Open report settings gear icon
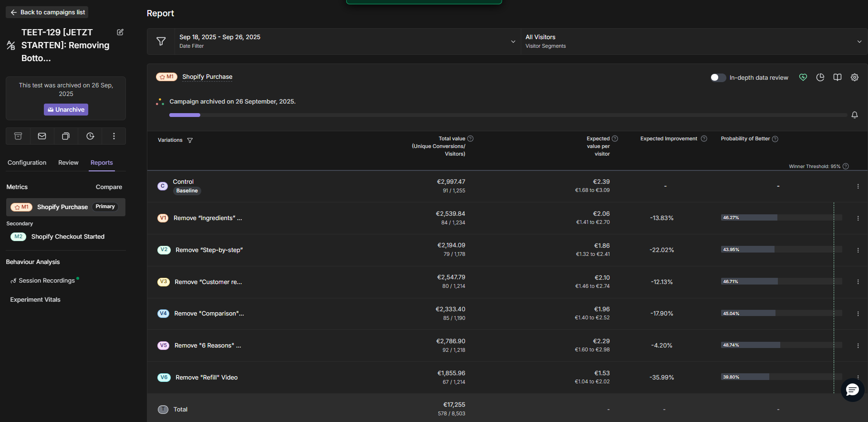Screen dimensions: 868x422 tap(855, 77)
